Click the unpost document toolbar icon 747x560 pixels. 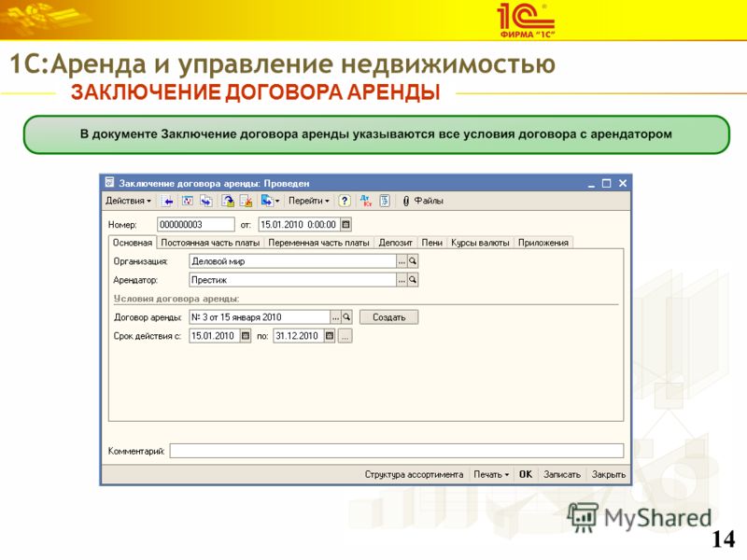click(246, 201)
